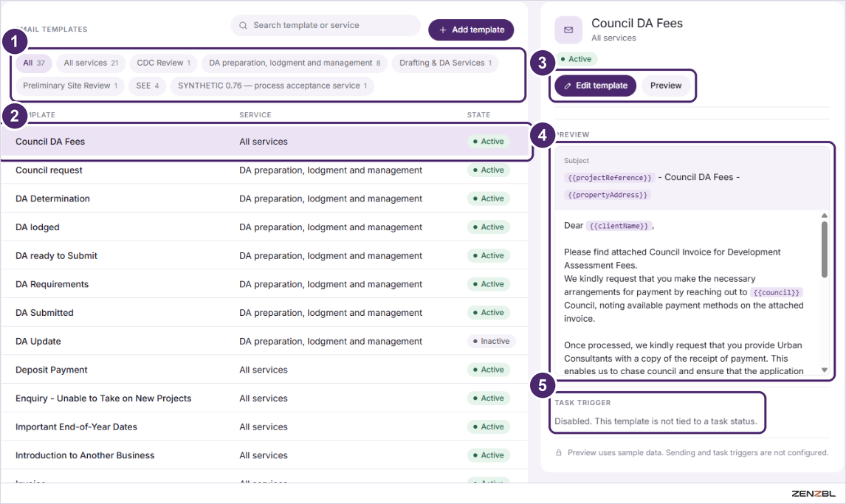Filter by Preliminary Site Review chip
The height and width of the screenshot is (504, 846).
(x=70, y=86)
